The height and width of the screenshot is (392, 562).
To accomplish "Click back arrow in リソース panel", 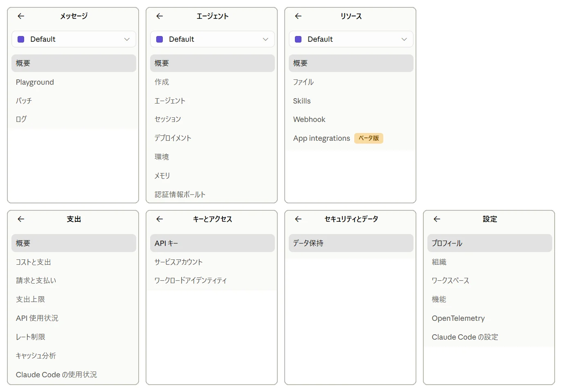I will click(298, 16).
